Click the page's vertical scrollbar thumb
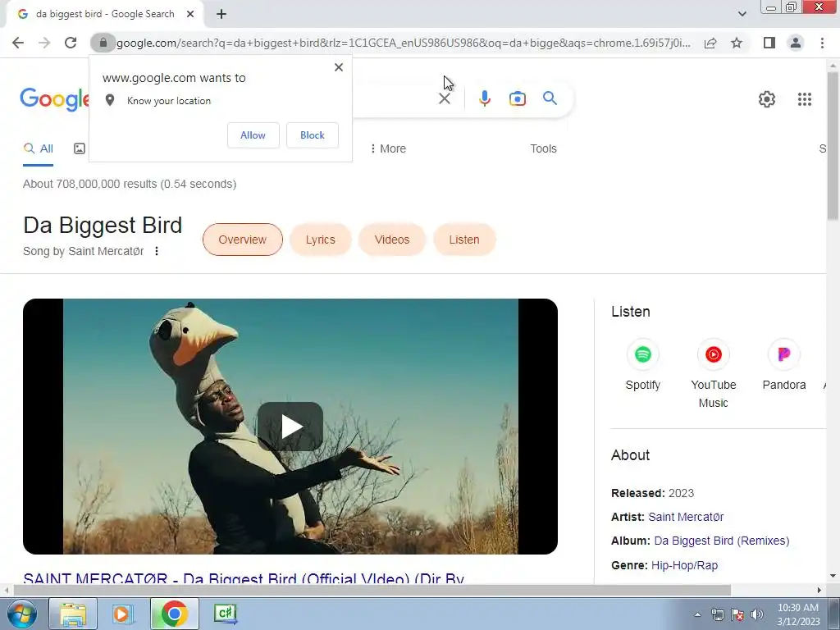This screenshot has width=840, height=630. 833,144
